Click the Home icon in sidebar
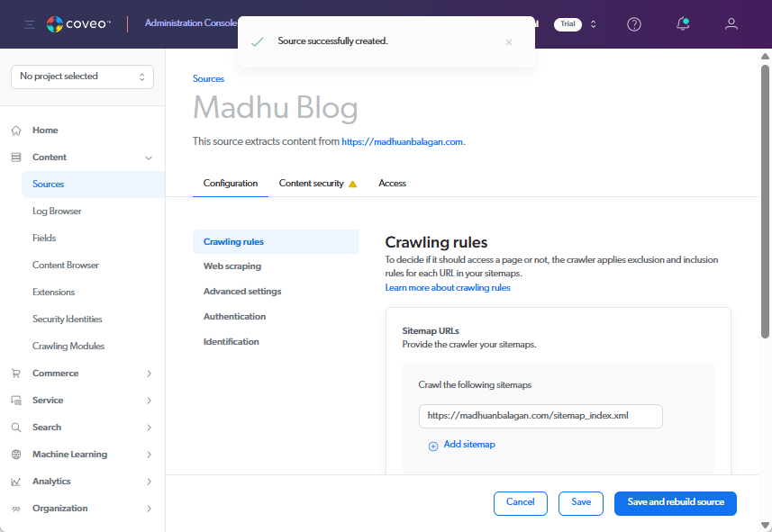Image resolution: width=772 pixels, height=532 pixels. (x=16, y=131)
